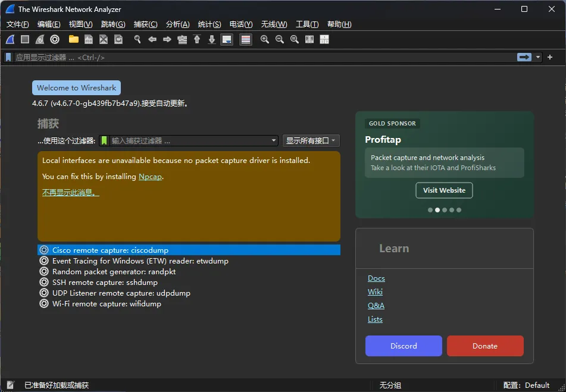The width and height of the screenshot is (566, 392).
Task: Open the 捕获(C) menu
Action: 145,24
